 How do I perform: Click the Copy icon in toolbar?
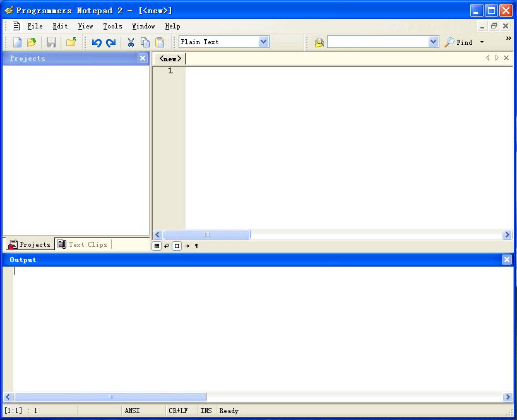(145, 42)
